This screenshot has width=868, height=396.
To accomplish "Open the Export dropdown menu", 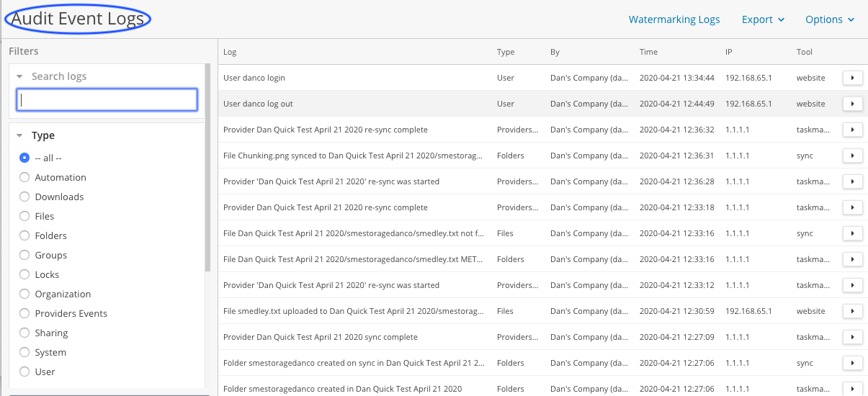I will tap(763, 19).
